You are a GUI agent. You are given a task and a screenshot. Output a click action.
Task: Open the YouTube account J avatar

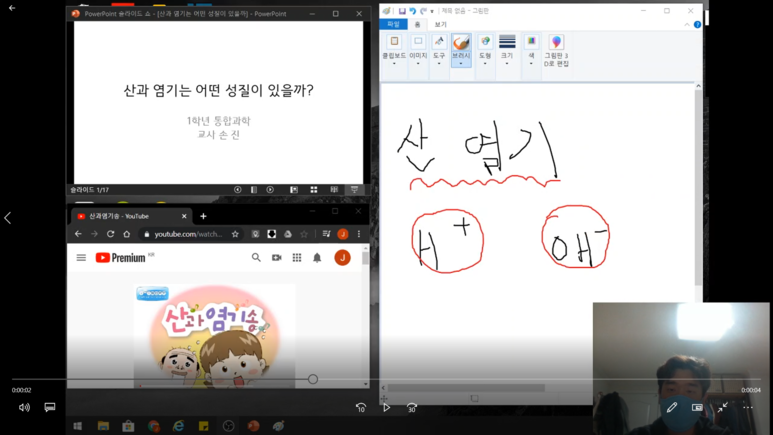coord(343,257)
